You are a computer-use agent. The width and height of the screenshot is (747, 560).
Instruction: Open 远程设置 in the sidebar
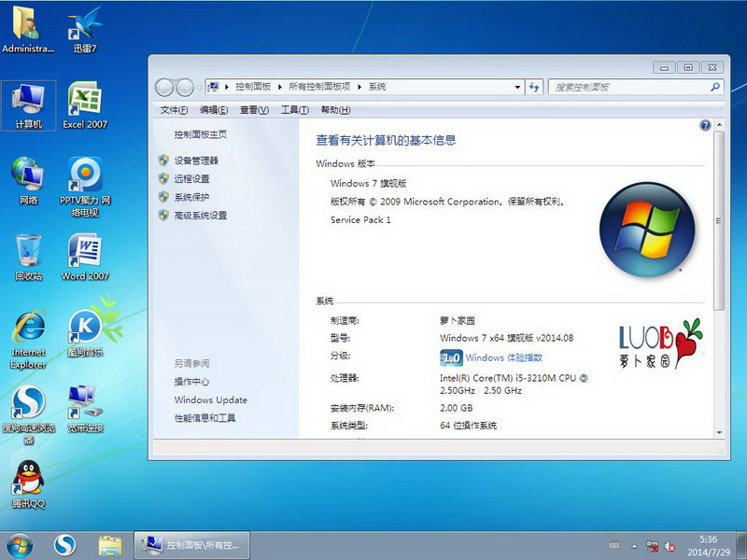click(x=191, y=179)
